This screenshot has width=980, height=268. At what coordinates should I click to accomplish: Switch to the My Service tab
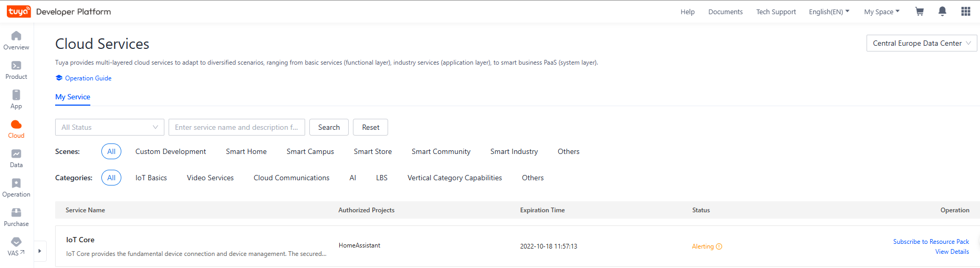pos(72,97)
